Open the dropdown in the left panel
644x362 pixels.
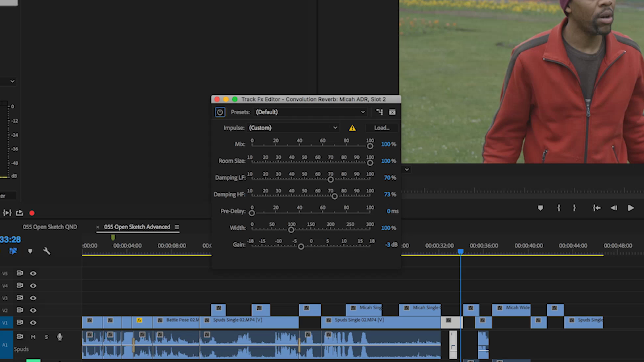coord(12,81)
